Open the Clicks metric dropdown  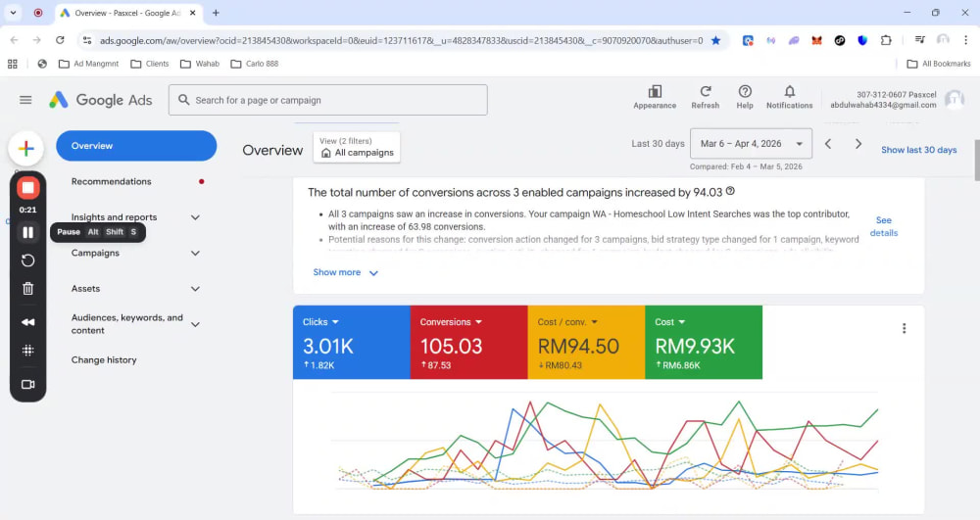(x=320, y=322)
